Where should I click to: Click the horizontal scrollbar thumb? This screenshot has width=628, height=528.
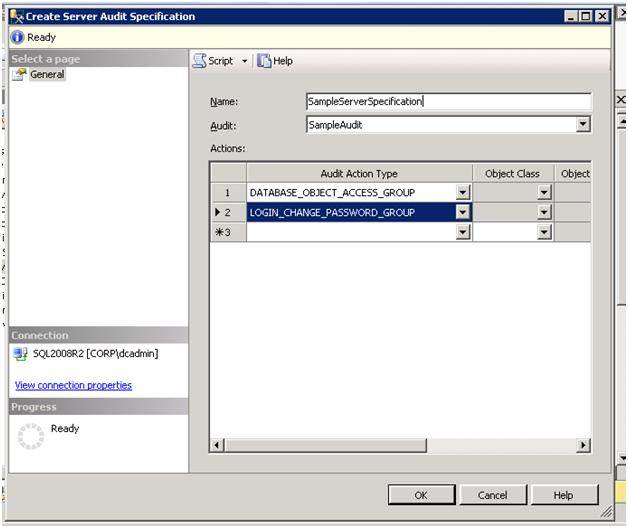point(325,445)
